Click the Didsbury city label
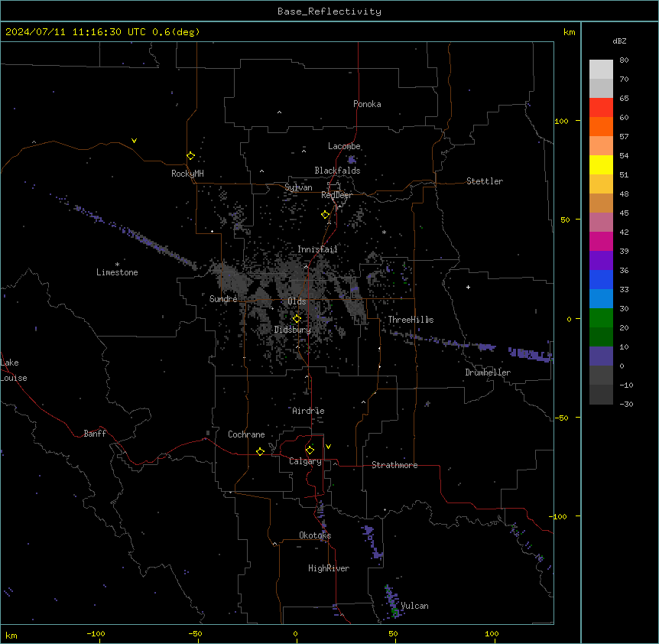The width and height of the screenshot is (659, 644). pos(293,330)
